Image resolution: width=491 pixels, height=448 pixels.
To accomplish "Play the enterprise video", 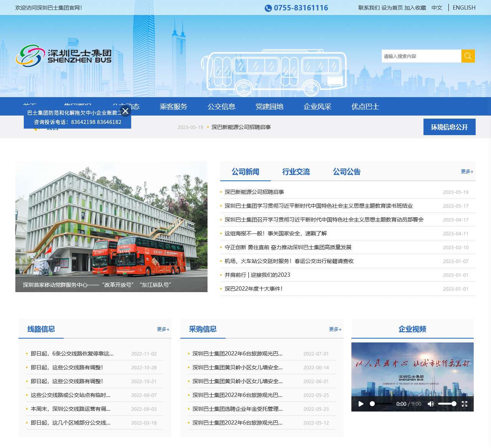I will coord(361,404).
